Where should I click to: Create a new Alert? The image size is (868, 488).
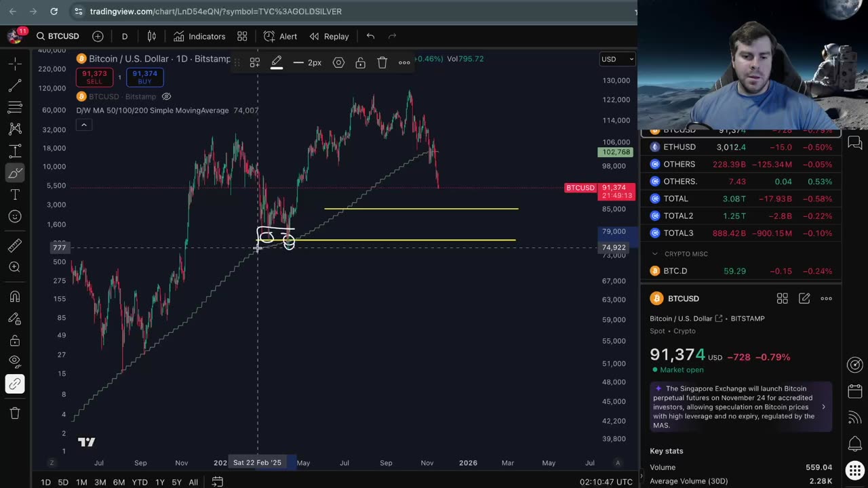click(280, 36)
